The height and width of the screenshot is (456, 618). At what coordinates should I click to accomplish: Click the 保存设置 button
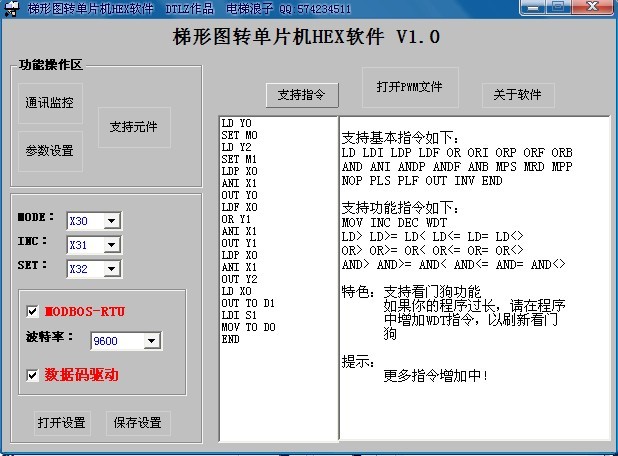138,423
